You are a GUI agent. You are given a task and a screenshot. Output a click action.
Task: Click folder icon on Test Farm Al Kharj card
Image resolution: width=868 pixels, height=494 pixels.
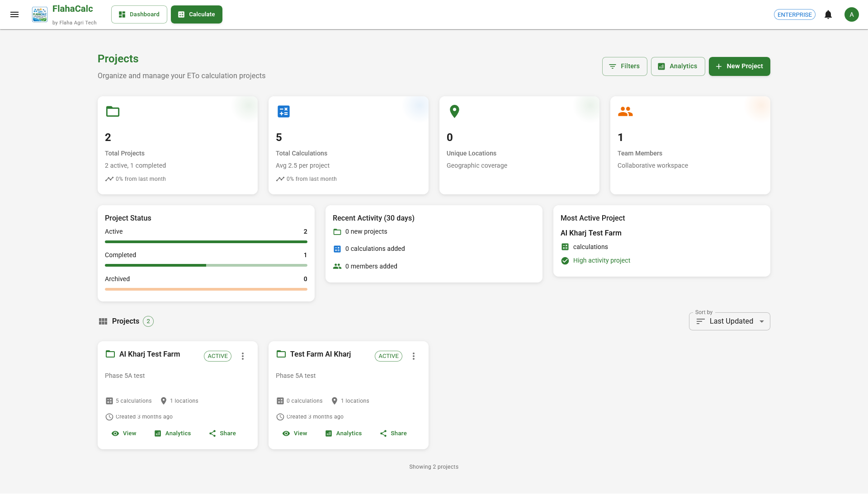tap(281, 354)
